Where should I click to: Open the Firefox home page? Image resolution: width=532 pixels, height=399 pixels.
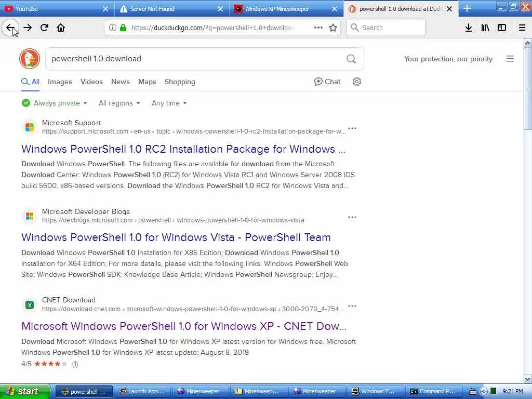coord(61,28)
